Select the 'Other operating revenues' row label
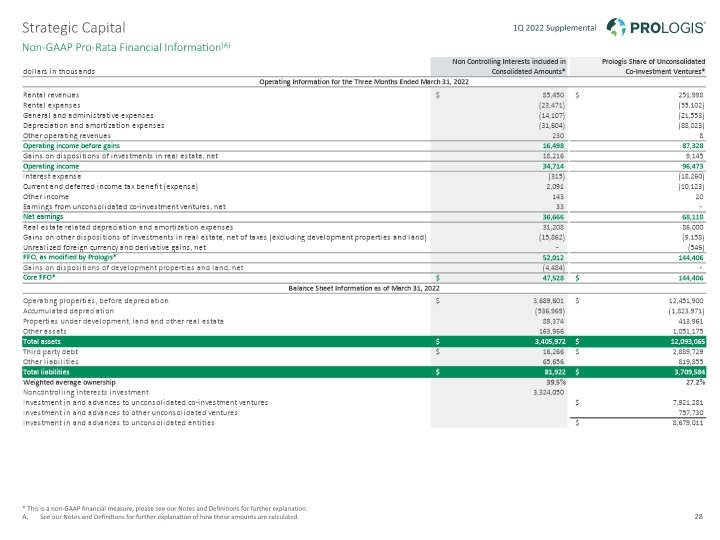This screenshot has height=540, width=720. [67, 135]
